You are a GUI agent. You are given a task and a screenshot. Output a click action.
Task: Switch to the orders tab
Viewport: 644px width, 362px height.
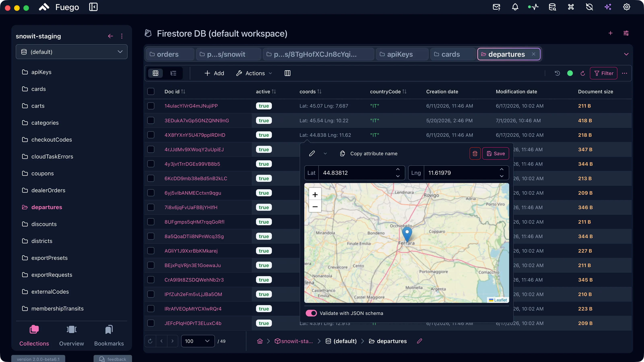(170, 54)
